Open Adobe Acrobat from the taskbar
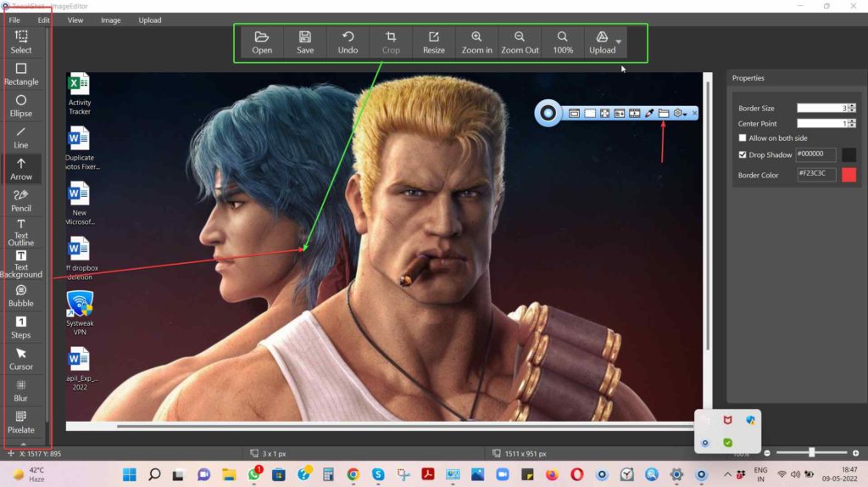 click(428, 474)
